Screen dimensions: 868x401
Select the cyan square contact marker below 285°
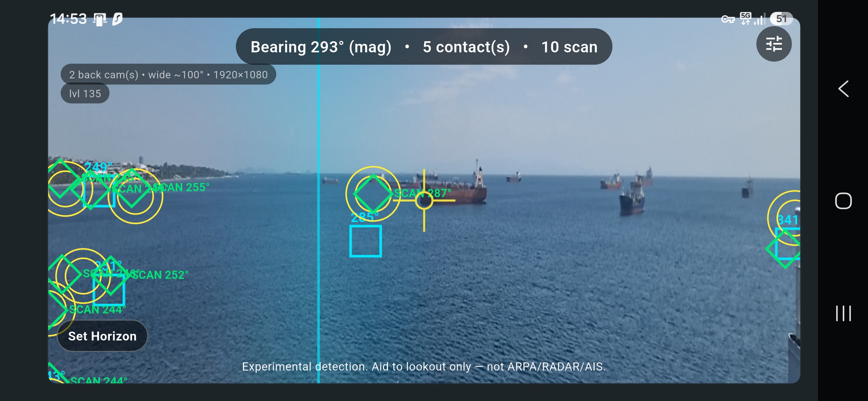tap(365, 241)
